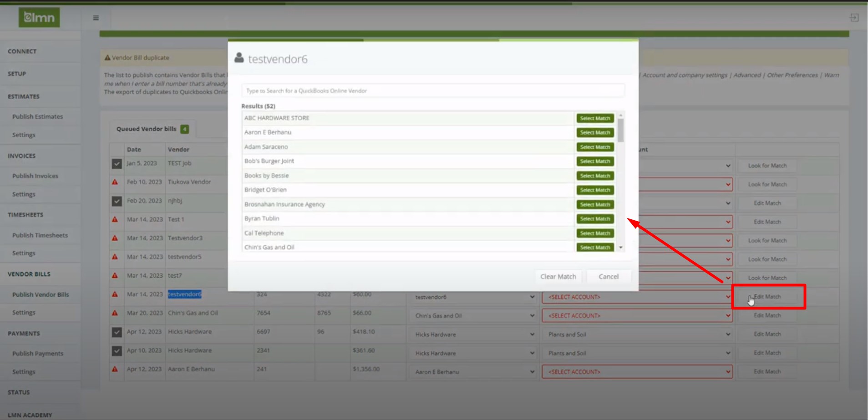
Task: Click the warning icon on the Aaron E Berhanu row
Action: tap(117, 369)
